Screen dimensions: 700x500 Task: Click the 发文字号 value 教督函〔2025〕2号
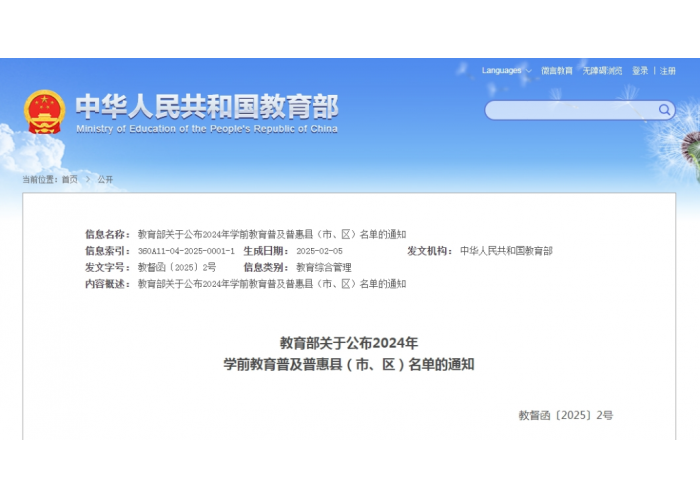[x=177, y=267]
